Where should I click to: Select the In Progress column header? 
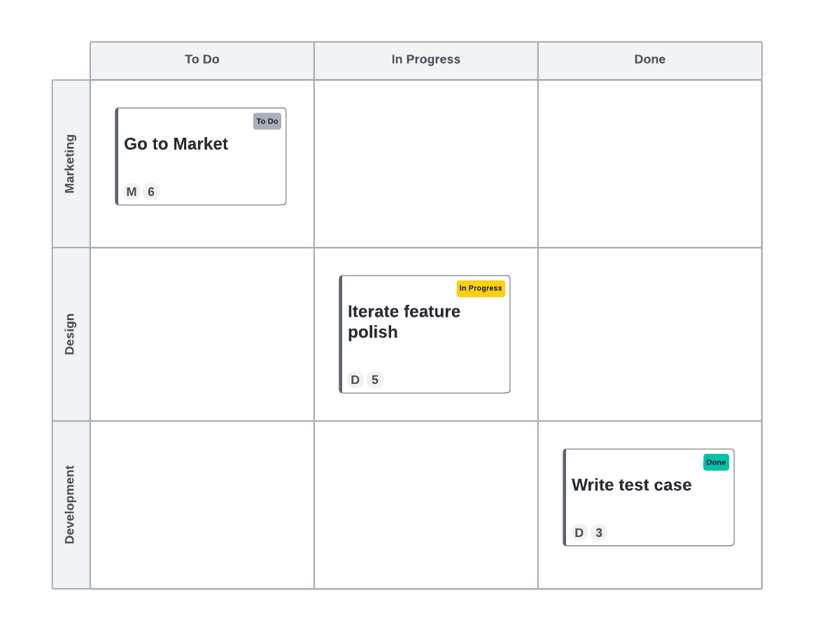[x=425, y=60]
